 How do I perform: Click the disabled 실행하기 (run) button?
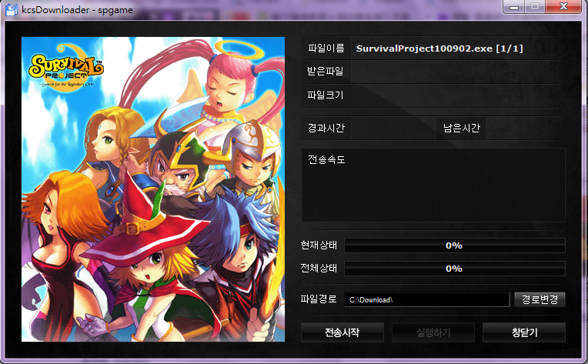[433, 332]
